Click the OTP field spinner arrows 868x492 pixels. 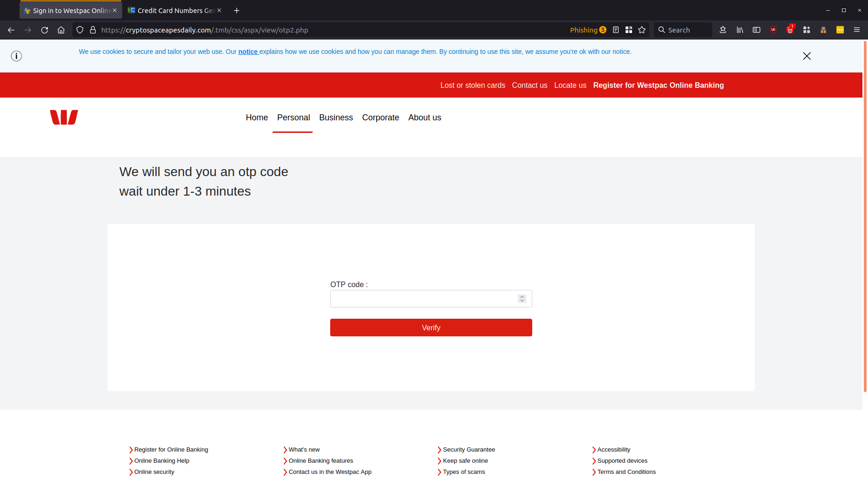click(522, 299)
